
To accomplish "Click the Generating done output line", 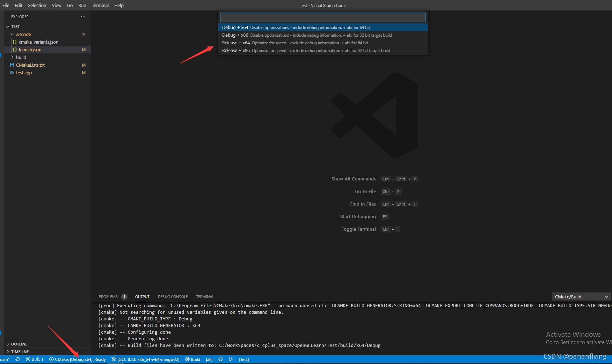I will coord(133,339).
